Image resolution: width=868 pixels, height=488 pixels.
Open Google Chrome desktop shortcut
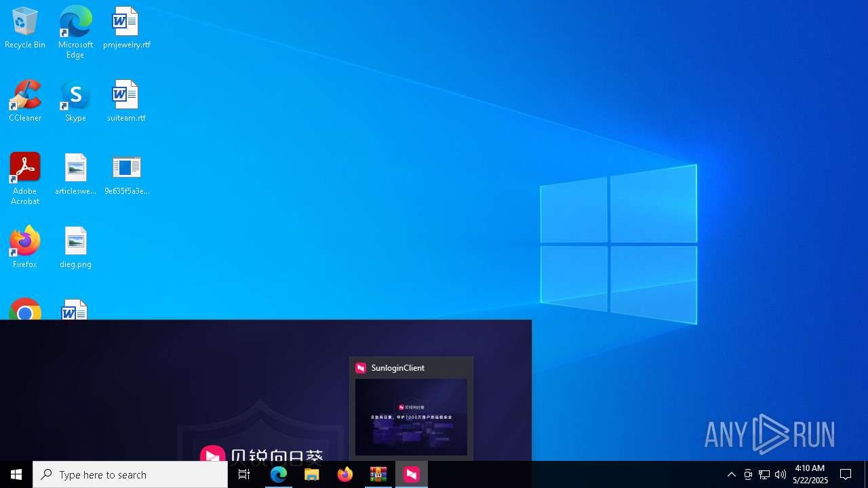[25, 310]
